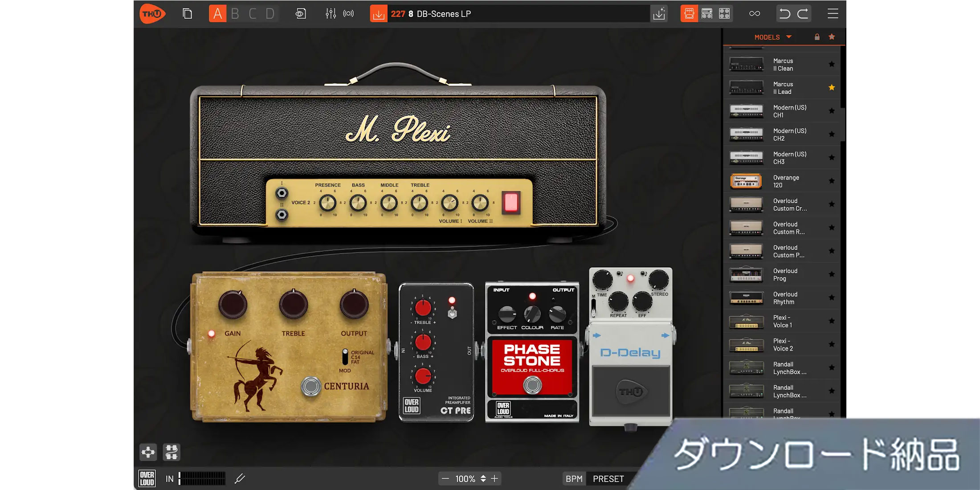The width and height of the screenshot is (980, 490).
Task: Open the mixer settings sliders icon
Action: [x=331, y=14]
